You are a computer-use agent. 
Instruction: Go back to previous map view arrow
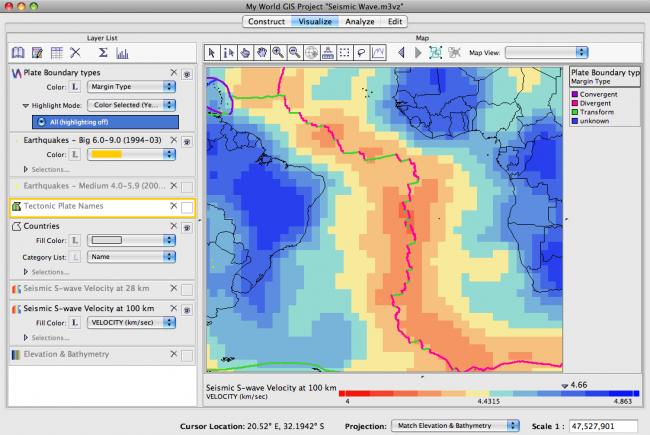pos(402,52)
